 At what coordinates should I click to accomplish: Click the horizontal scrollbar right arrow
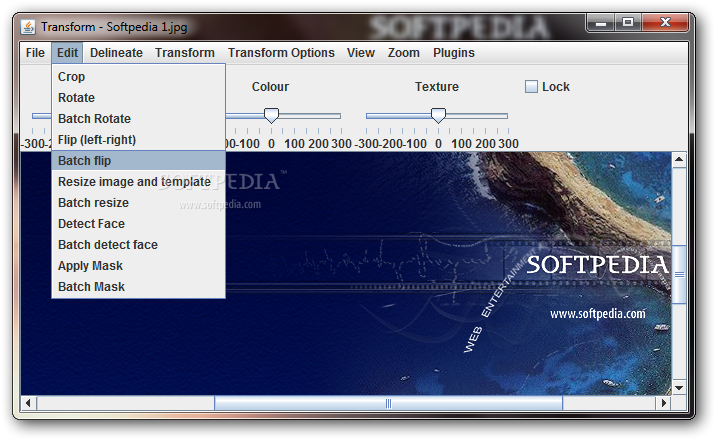tap(663, 403)
